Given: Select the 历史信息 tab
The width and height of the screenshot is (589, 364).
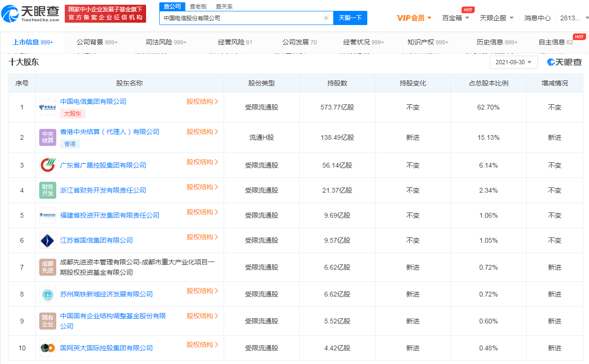Looking at the screenshot, I should tap(497, 42).
